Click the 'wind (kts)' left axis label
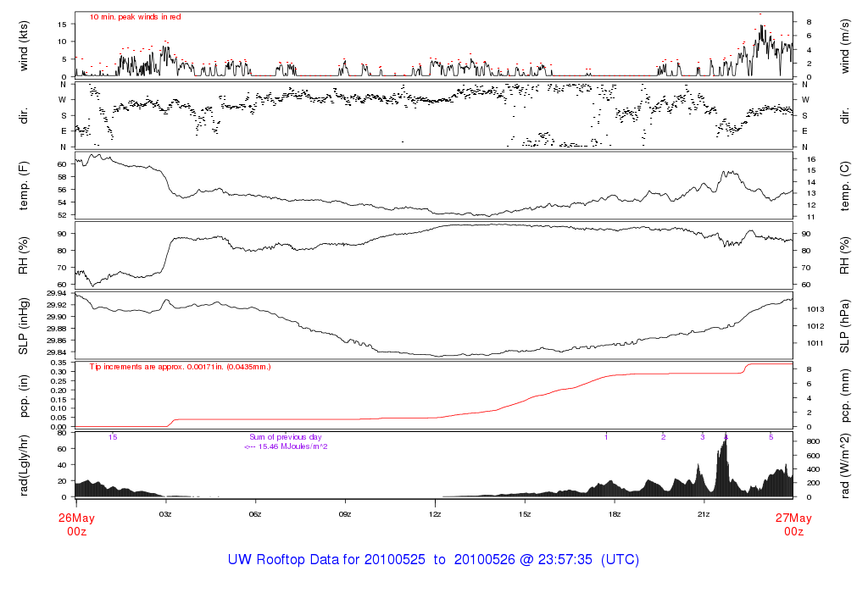This screenshot has height=593, width=868. (24, 46)
